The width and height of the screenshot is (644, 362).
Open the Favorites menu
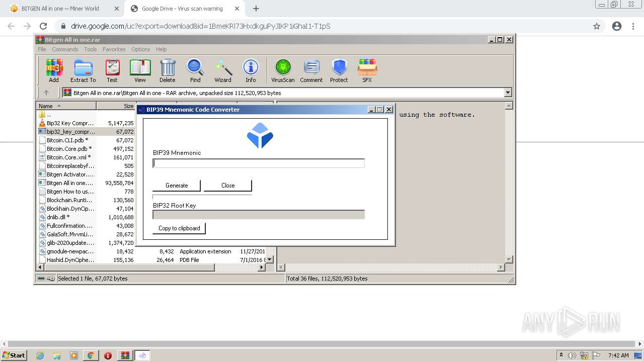(114, 49)
